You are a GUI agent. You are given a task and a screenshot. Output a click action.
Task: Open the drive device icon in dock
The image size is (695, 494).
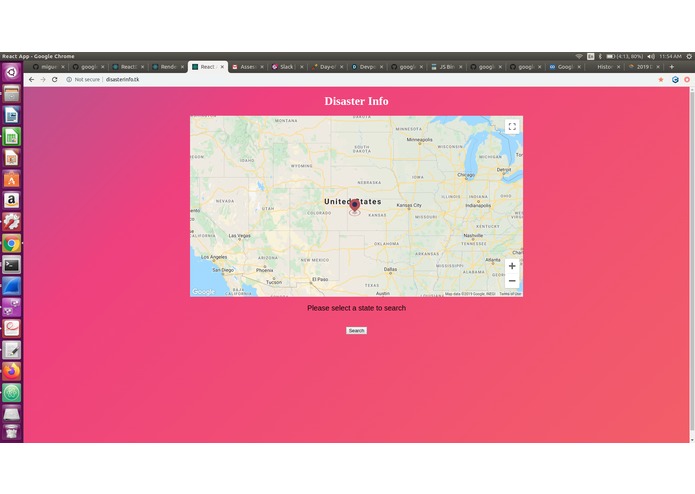(12, 414)
